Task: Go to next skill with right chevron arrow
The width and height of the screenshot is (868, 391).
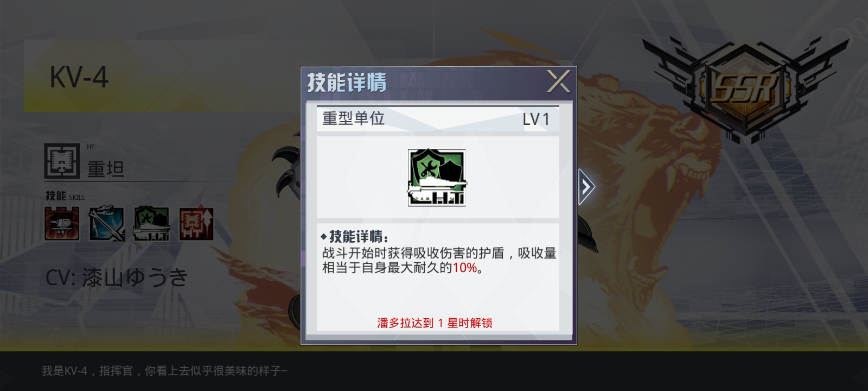Action: point(586,187)
